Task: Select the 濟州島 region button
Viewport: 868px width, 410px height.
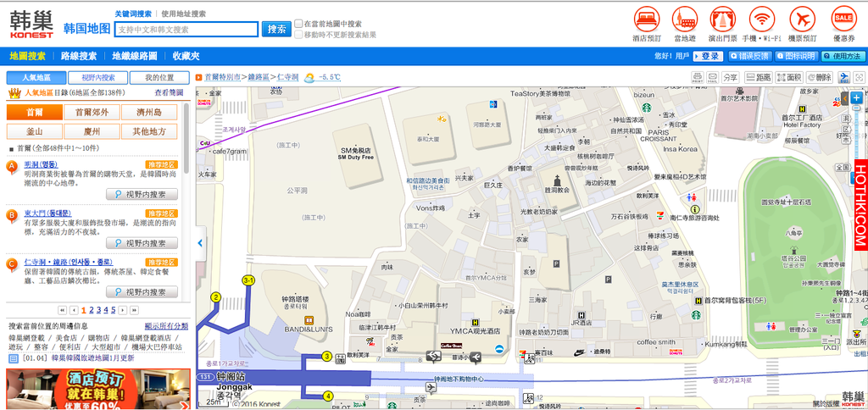Action: tap(149, 113)
